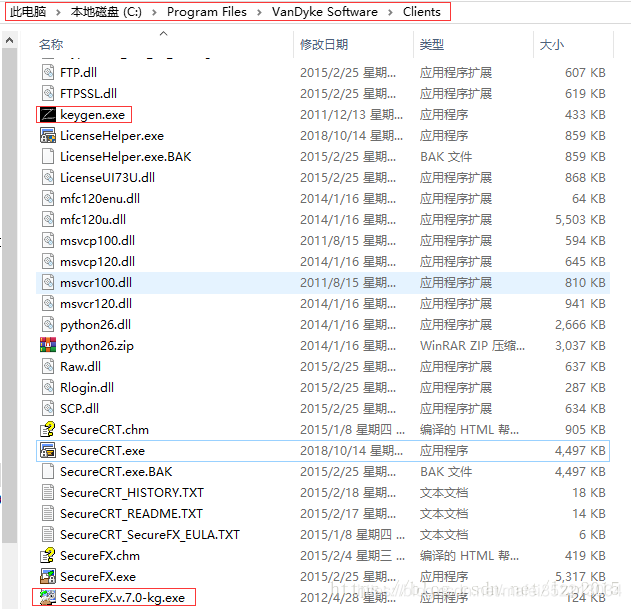
Task: Click the msvcr120.dll file icon
Action: (x=48, y=303)
